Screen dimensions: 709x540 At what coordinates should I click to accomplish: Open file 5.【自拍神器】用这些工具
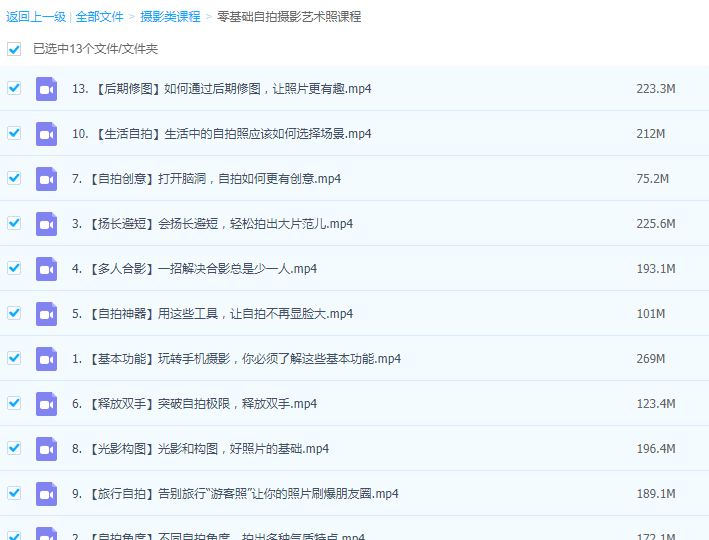click(213, 314)
